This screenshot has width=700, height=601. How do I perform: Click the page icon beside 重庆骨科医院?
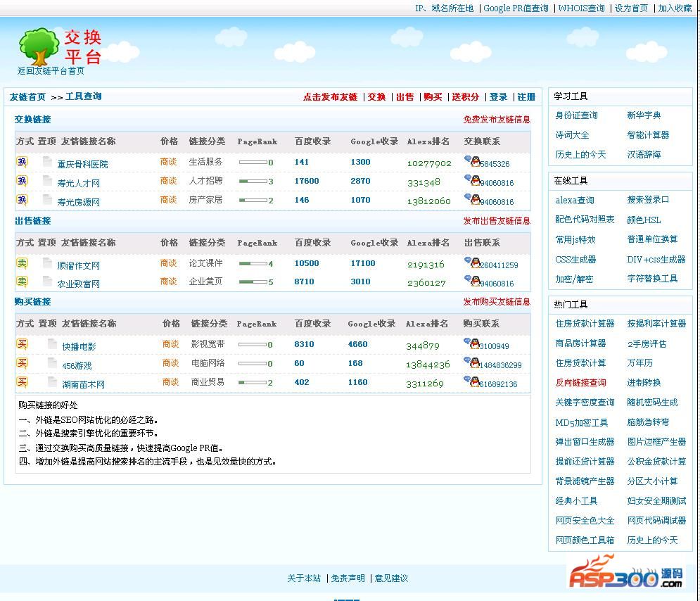coord(47,161)
